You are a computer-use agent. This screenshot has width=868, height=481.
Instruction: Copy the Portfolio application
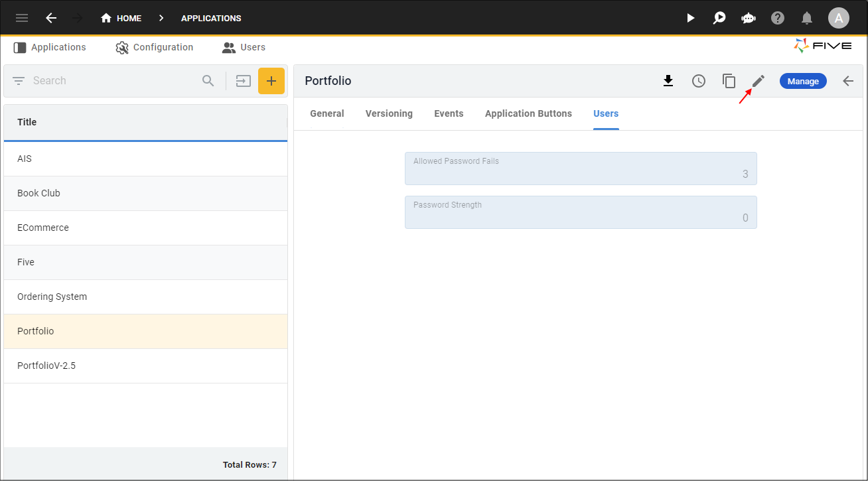[x=729, y=81]
